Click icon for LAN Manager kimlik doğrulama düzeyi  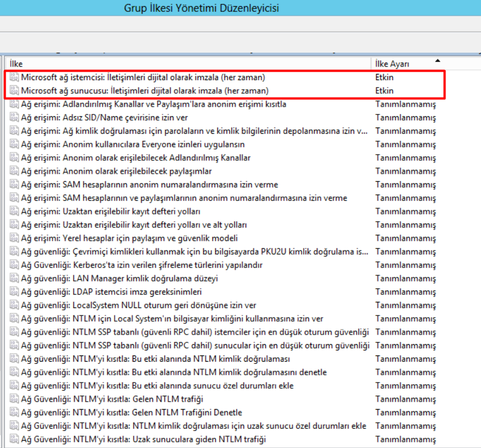point(14,278)
